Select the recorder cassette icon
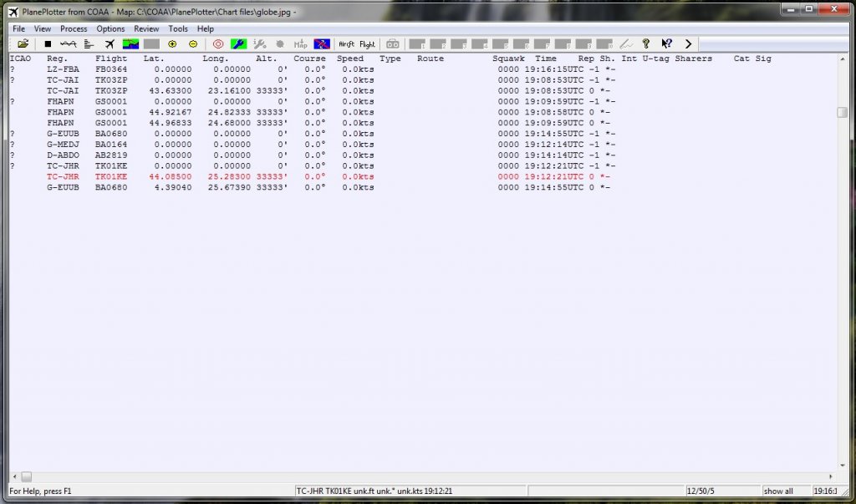This screenshot has width=856, height=504. (x=393, y=43)
